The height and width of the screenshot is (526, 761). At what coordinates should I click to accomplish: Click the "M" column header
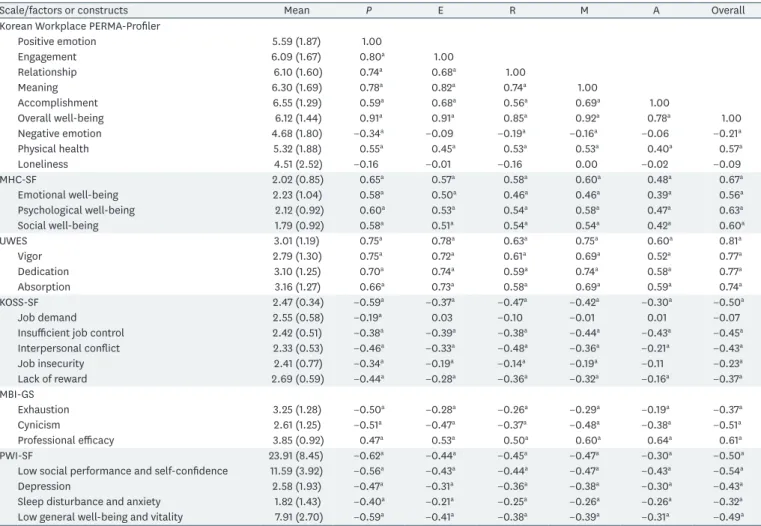584,10
